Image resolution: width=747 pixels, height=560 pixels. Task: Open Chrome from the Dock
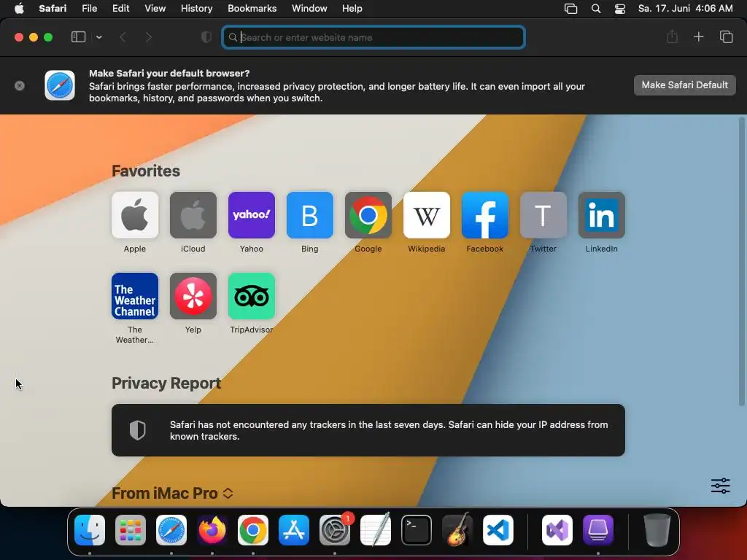coord(253,530)
